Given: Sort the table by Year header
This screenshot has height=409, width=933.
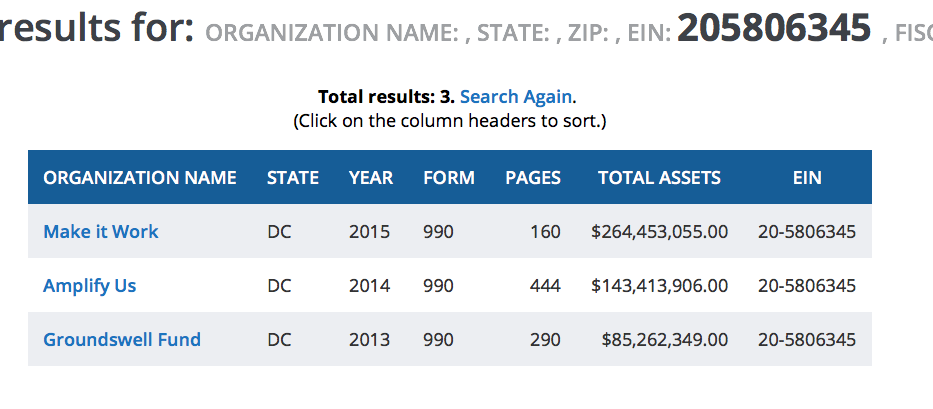Looking at the screenshot, I should 371,178.
